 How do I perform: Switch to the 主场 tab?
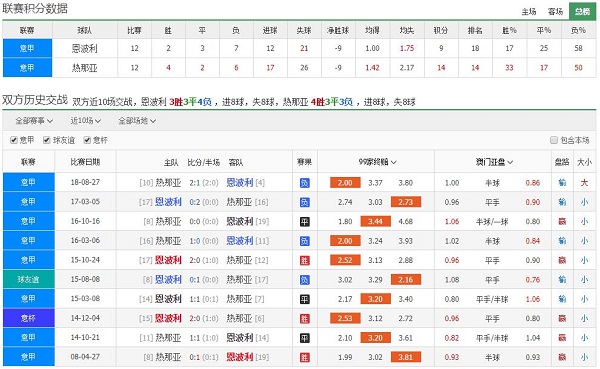(x=529, y=12)
